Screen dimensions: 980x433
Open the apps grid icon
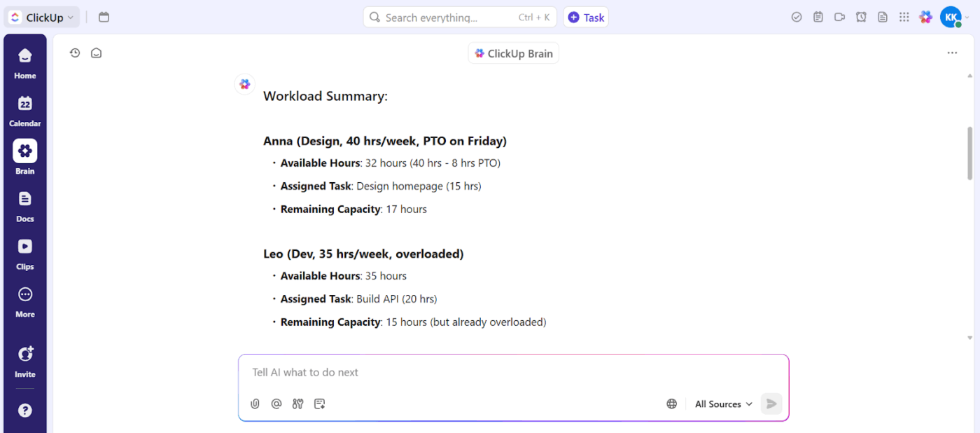904,18
